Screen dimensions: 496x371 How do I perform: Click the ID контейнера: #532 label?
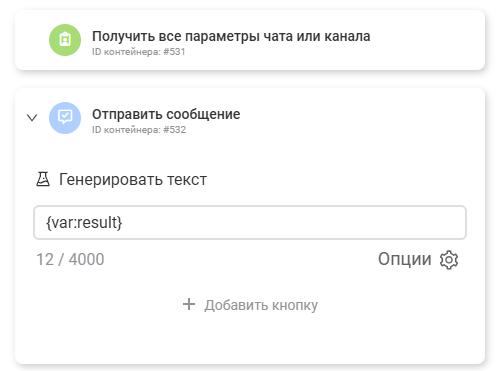coord(139,130)
